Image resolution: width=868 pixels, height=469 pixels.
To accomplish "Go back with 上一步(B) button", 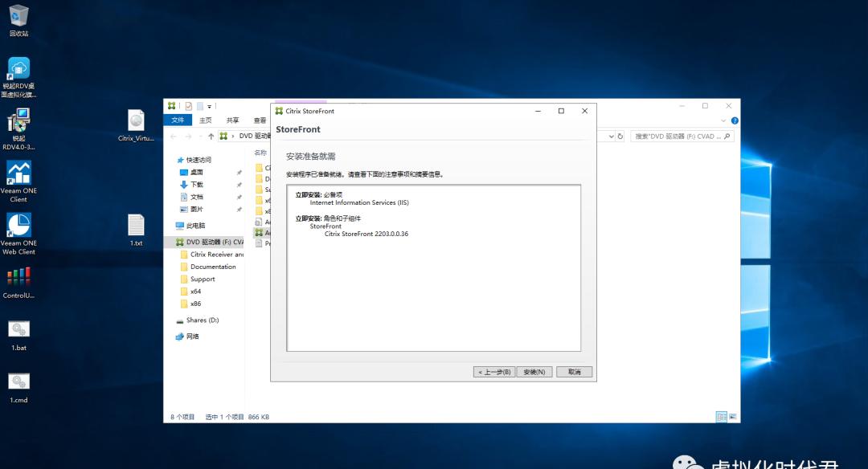I will click(x=494, y=372).
